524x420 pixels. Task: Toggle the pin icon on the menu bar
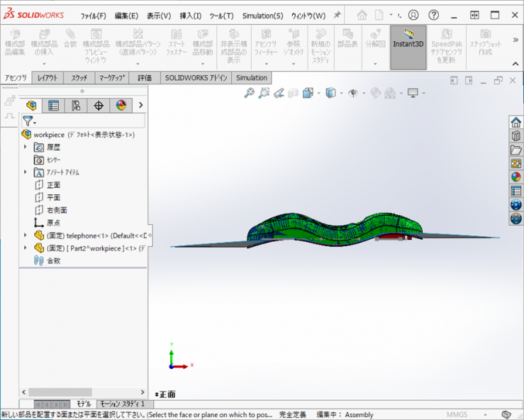click(x=337, y=15)
